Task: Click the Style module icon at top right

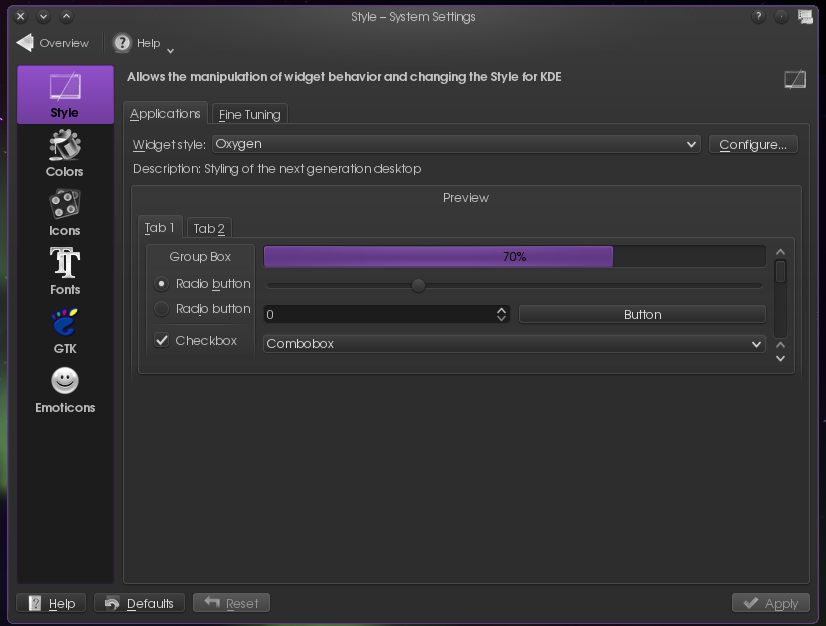Action: (x=795, y=80)
